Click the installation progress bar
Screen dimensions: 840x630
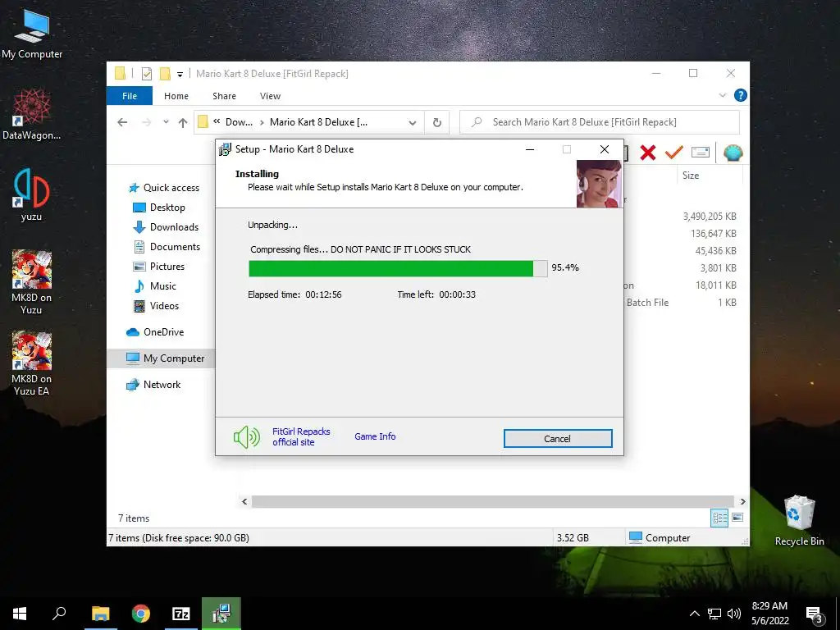click(398, 268)
